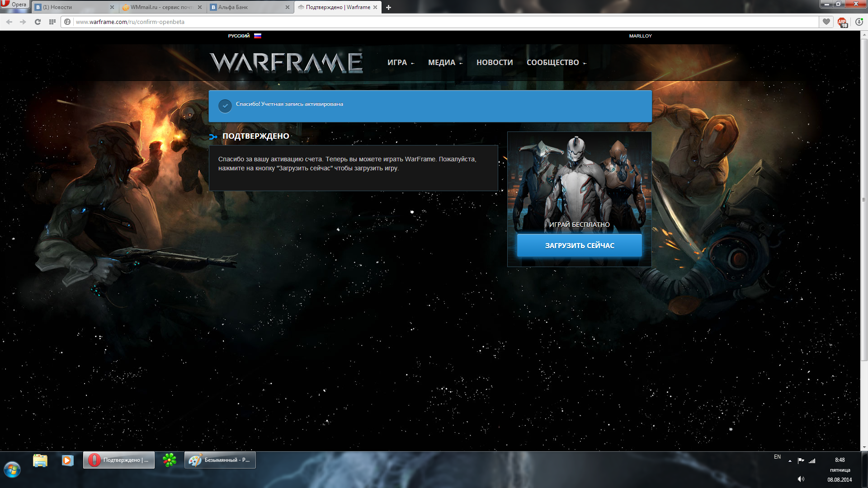Add page to bookmarks heart icon
868x488 pixels.
click(x=826, y=22)
